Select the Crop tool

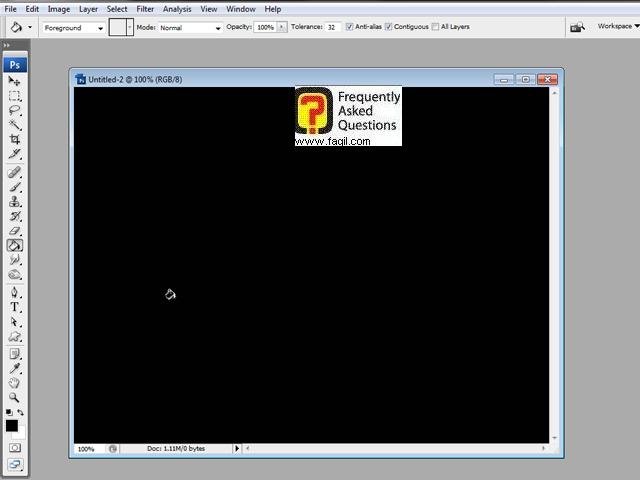click(15, 139)
